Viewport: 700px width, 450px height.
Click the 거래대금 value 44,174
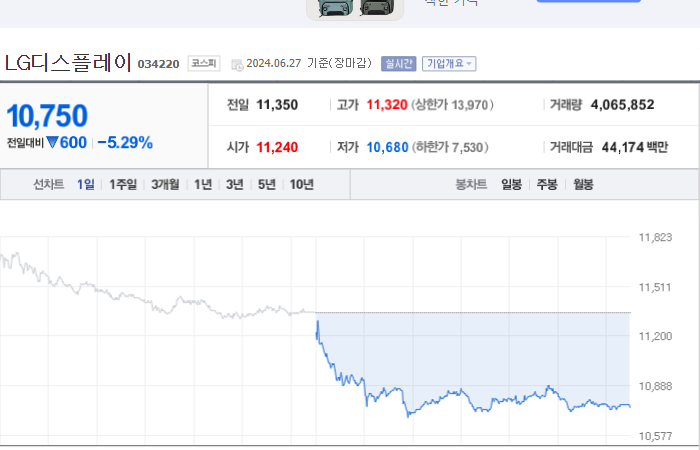tap(623, 147)
